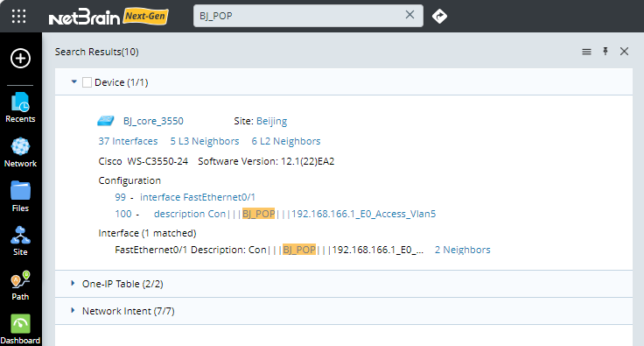Click the FastEthernet0/1 Description interface row

(269, 250)
